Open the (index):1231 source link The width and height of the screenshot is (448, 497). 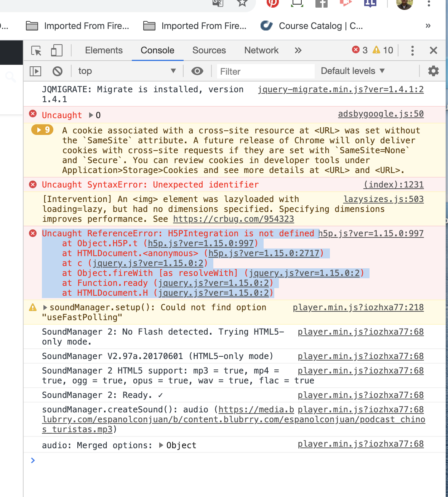[394, 184]
